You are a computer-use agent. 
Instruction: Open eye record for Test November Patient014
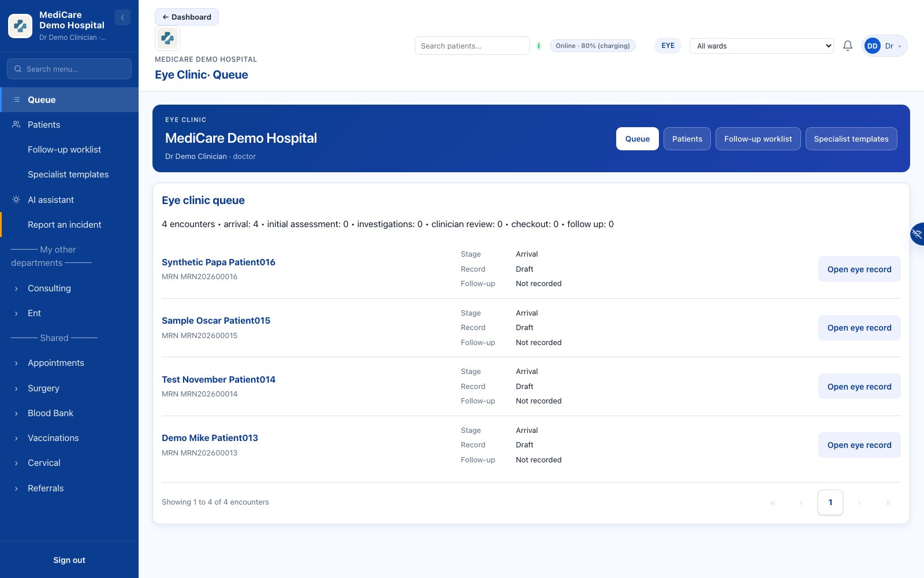859,386
